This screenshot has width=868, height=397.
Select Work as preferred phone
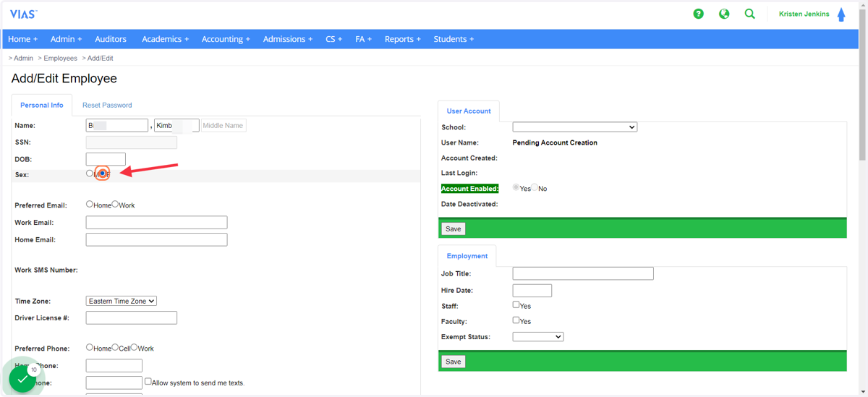pos(134,348)
